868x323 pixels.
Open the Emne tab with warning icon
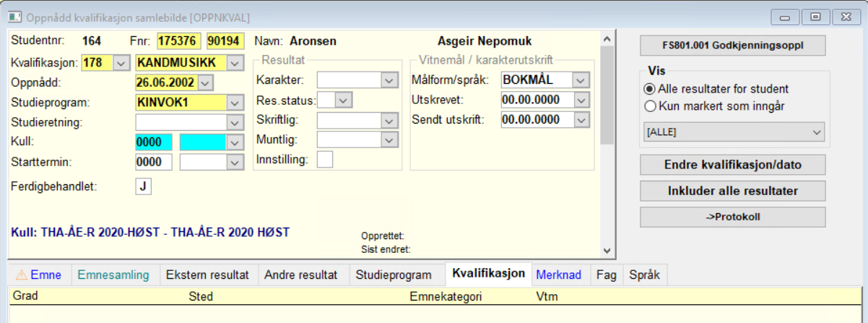(x=39, y=275)
